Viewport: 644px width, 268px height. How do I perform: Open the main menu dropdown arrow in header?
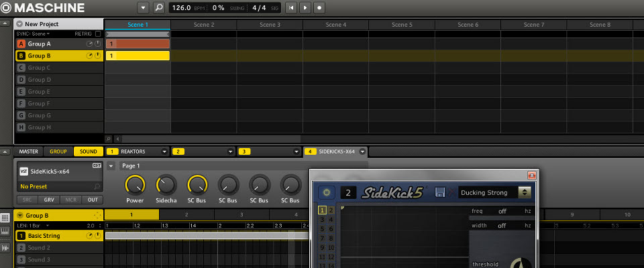tap(143, 7)
